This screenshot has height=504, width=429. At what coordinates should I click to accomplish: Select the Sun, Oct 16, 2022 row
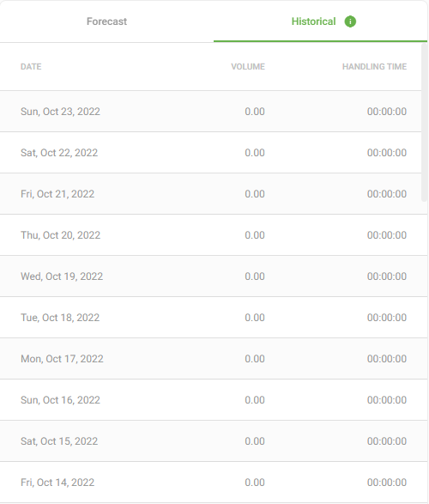click(x=214, y=400)
